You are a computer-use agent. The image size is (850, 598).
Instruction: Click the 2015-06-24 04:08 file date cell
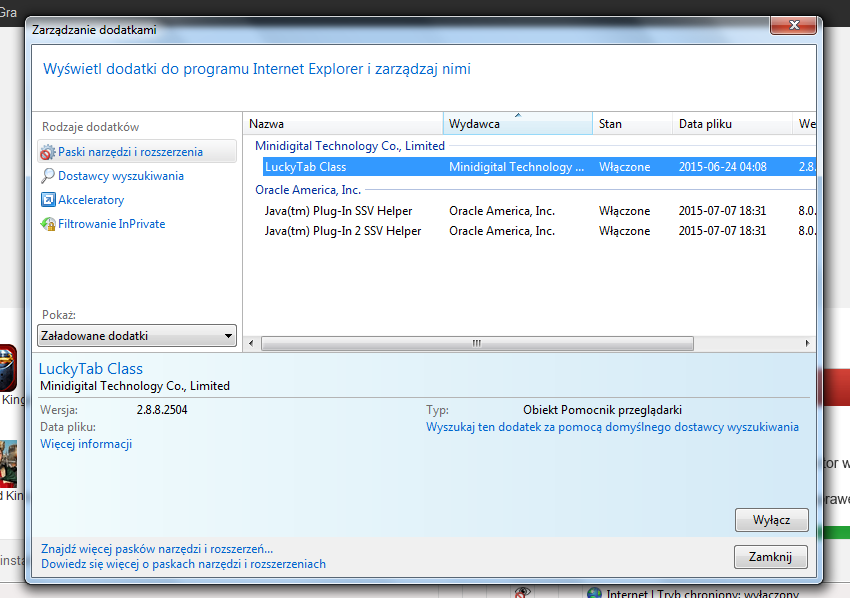tap(723, 167)
